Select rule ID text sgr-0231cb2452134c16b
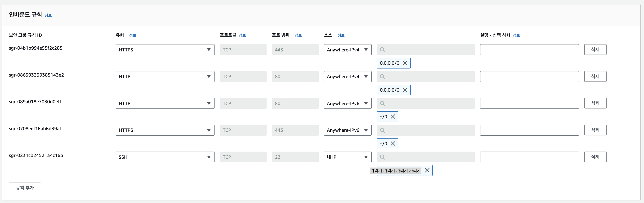Screen dimensions: 644x203 point(36,155)
